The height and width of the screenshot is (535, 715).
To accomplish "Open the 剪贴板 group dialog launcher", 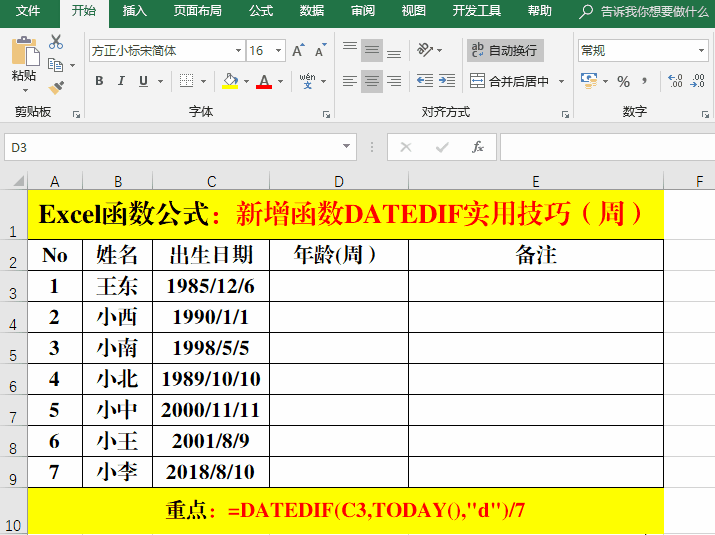I will [x=76, y=114].
